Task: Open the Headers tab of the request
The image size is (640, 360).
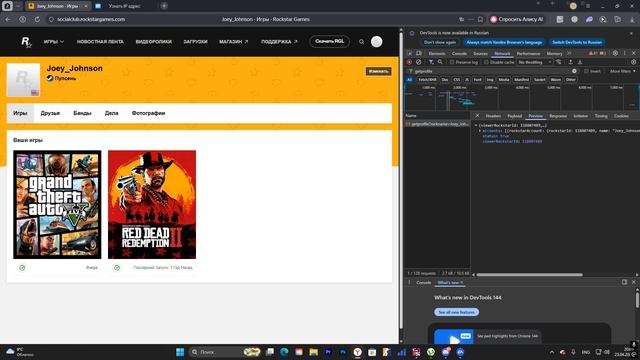Action: [x=493, y=116]
